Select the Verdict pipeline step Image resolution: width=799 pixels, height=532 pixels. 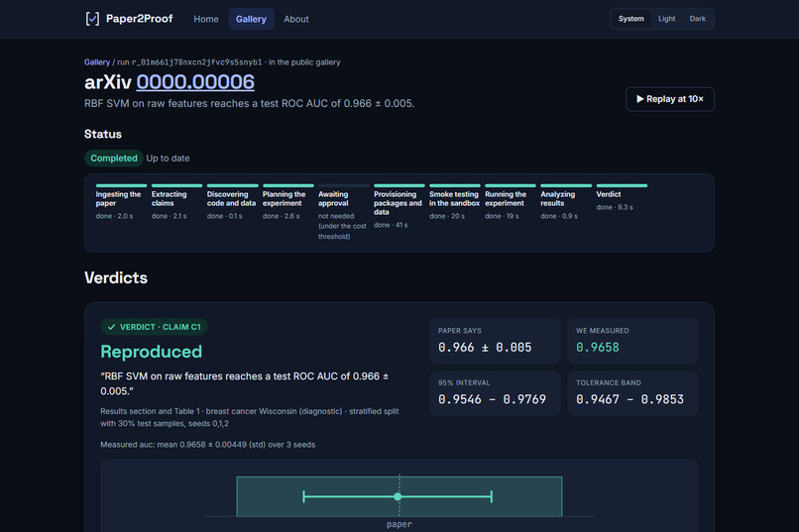(x=622, y=197)
